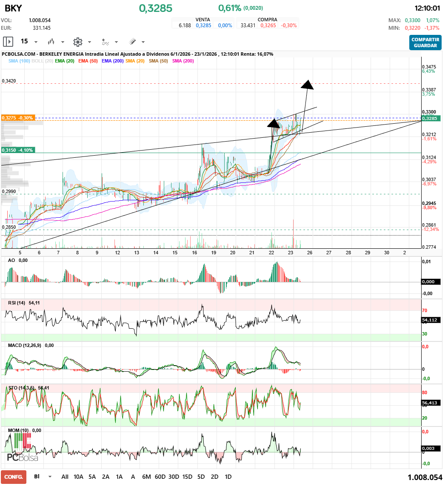Click the green 0,3285 price axis label
448x486 pixels.
[431, 118]
